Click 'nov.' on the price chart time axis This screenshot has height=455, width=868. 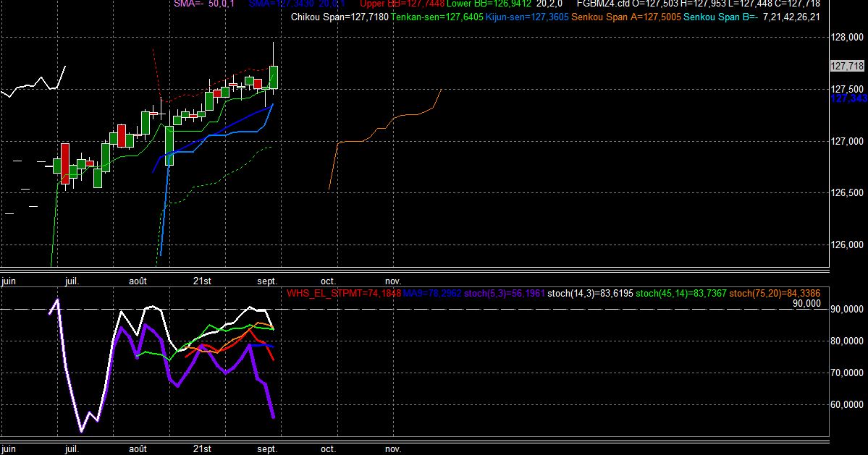[393, 281]
